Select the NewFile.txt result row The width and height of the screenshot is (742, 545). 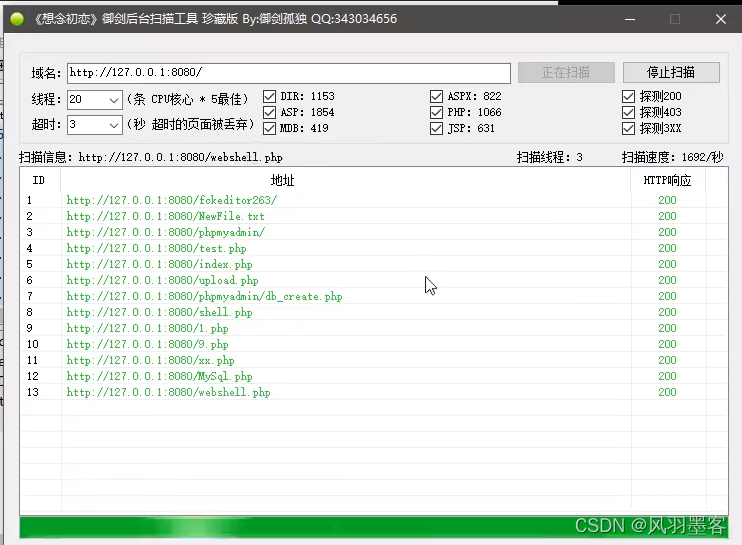coord(374,217)
